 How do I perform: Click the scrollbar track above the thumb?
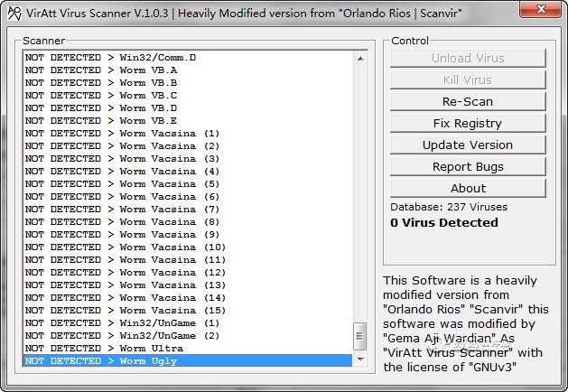(360, 194)
